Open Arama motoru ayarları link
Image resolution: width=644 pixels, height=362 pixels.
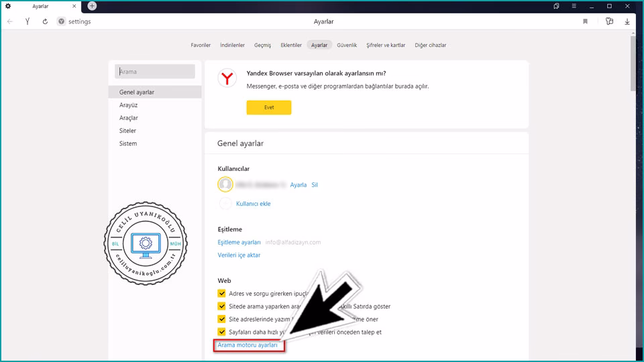[x=248, y=345]
